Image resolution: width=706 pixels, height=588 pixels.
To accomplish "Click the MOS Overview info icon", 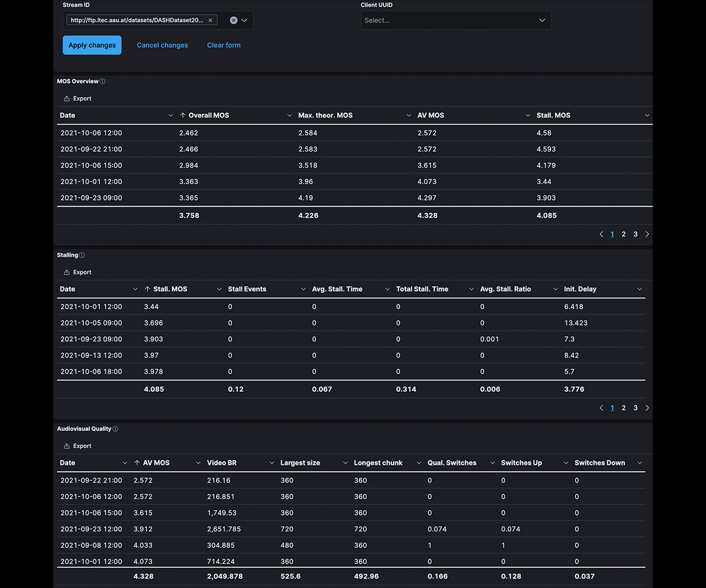I will (102, 82).
